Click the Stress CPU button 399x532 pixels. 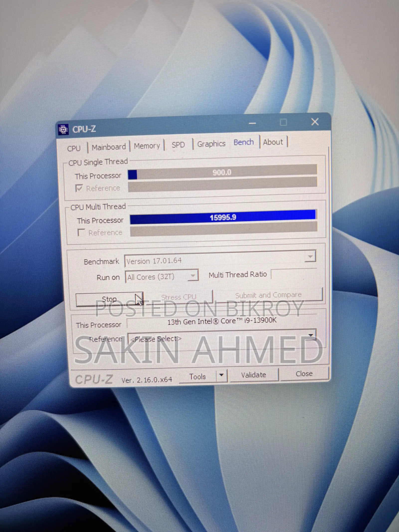point(179,297)
